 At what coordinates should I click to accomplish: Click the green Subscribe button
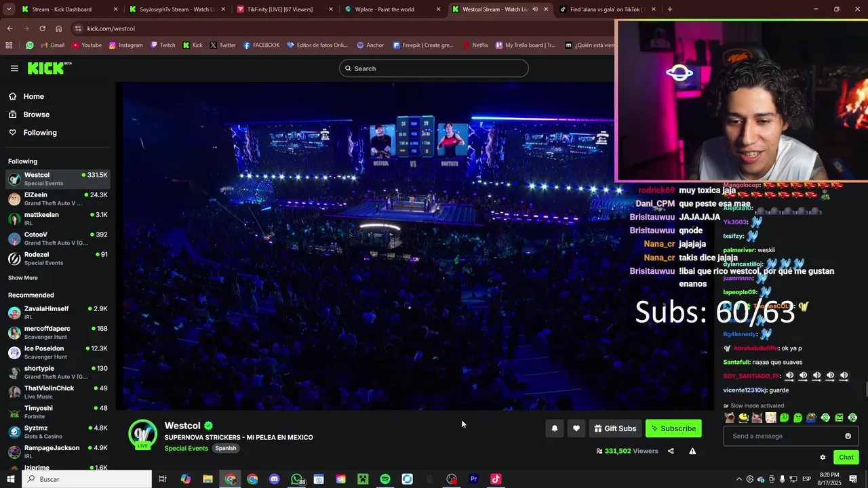coord(673,428)
